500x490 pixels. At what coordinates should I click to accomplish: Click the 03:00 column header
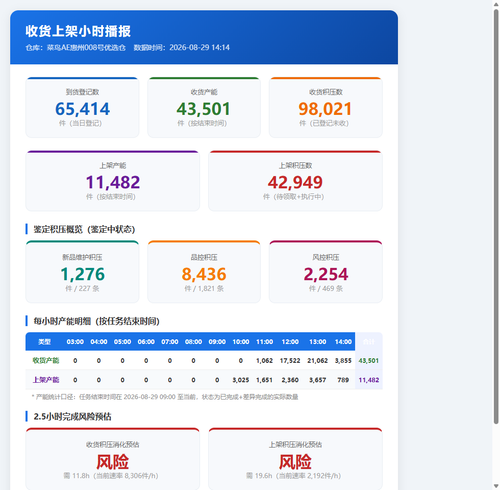(x=75, y=342)
